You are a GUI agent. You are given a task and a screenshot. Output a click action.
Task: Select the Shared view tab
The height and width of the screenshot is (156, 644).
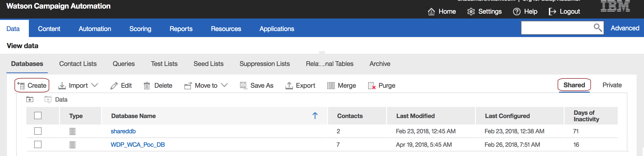(574, 85)
